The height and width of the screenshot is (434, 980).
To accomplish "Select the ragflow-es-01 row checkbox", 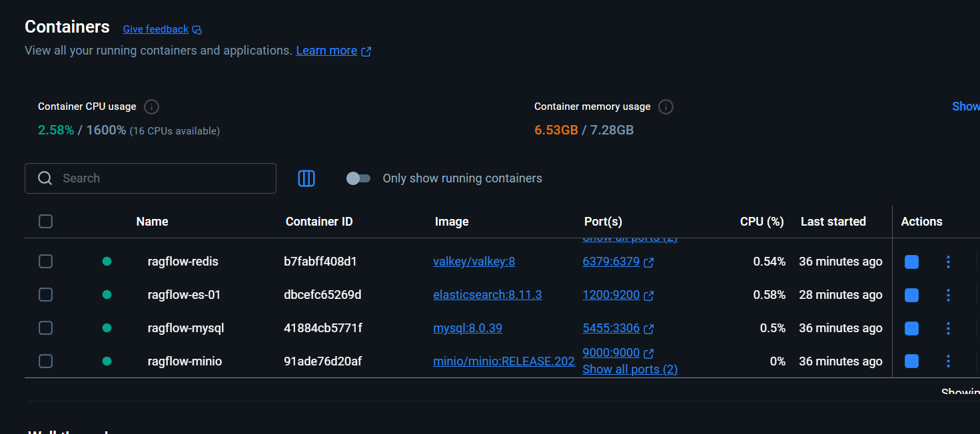I will (45, 295).
